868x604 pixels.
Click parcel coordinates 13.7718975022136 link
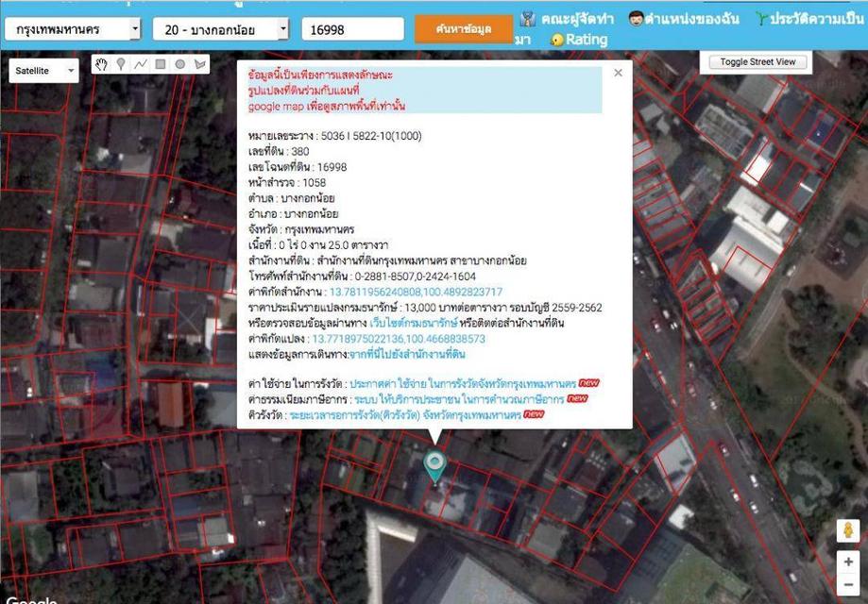(399, 339)
